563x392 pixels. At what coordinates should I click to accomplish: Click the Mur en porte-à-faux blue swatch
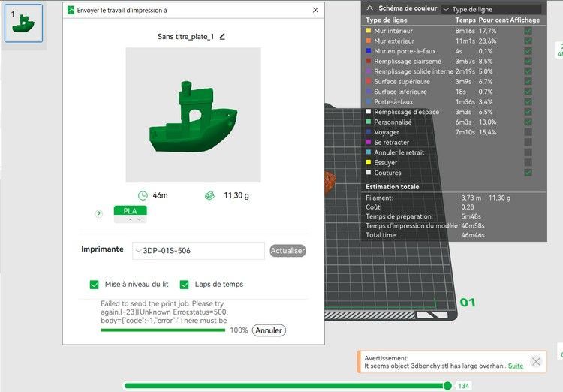(369, 51)
